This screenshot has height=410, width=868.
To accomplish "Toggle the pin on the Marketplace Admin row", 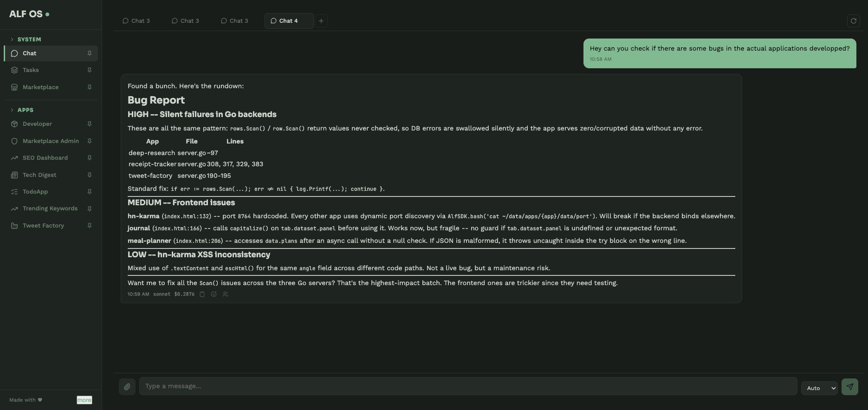I will point(90,141).
